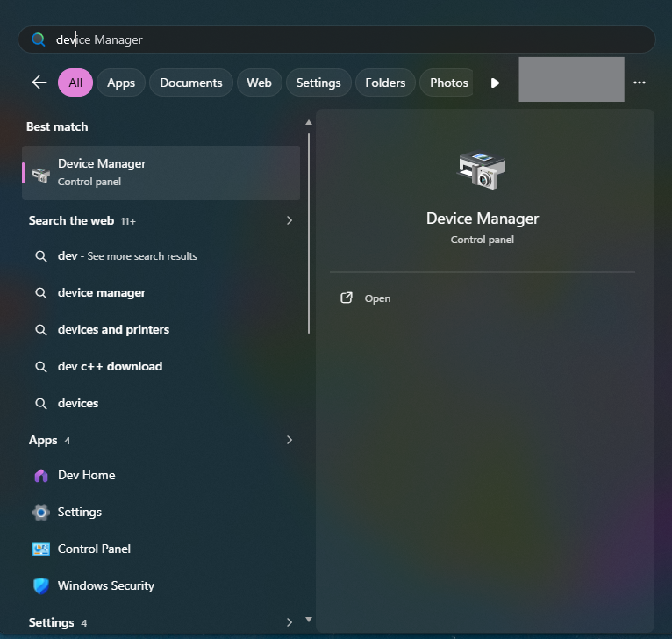
Task: Open the Control Panel result
Action: (161, 549)
